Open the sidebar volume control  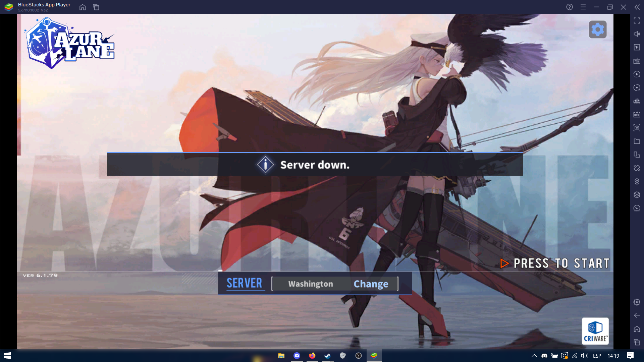pyautogui.click(x=637, y=34)
